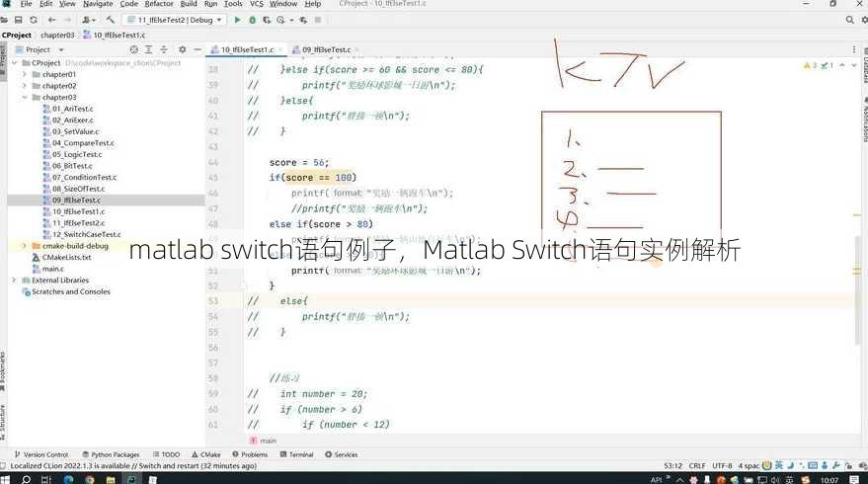Open the 11_IfElseTest2 Debug run configuration dropdown
The width and height of the screenshot is (868, 484).
click(175, 20)
